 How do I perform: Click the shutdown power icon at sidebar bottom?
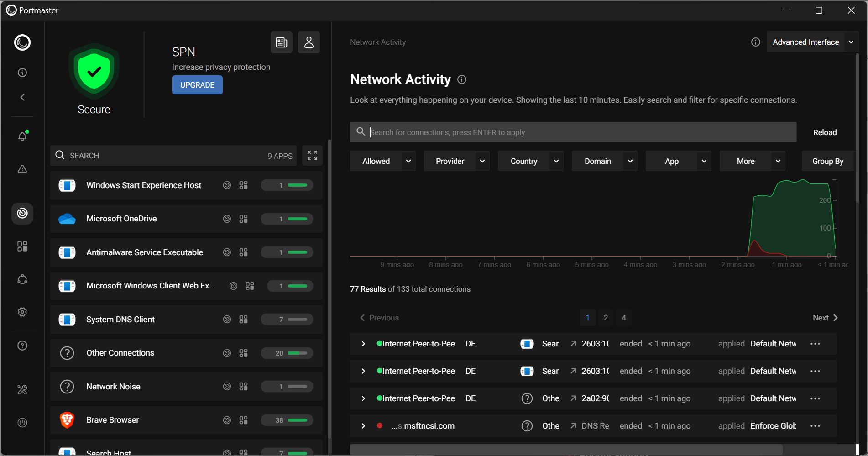tap(22, 422)
